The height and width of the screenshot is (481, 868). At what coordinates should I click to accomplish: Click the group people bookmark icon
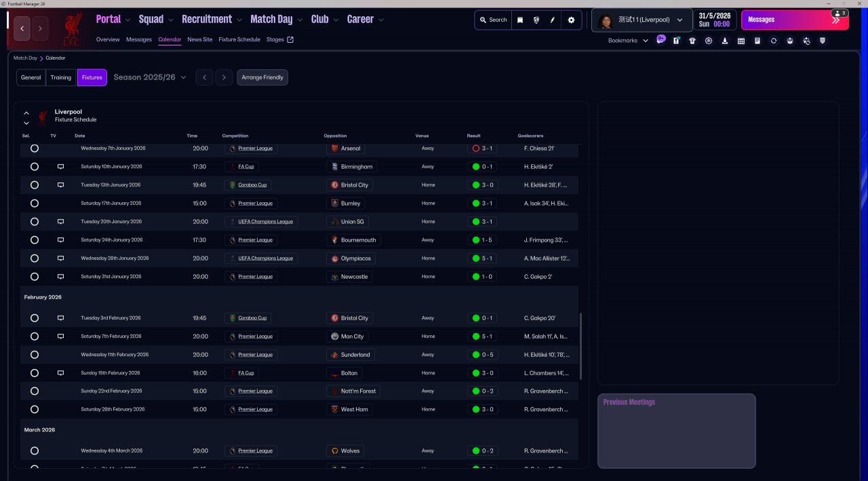click(x=790, y=41)
